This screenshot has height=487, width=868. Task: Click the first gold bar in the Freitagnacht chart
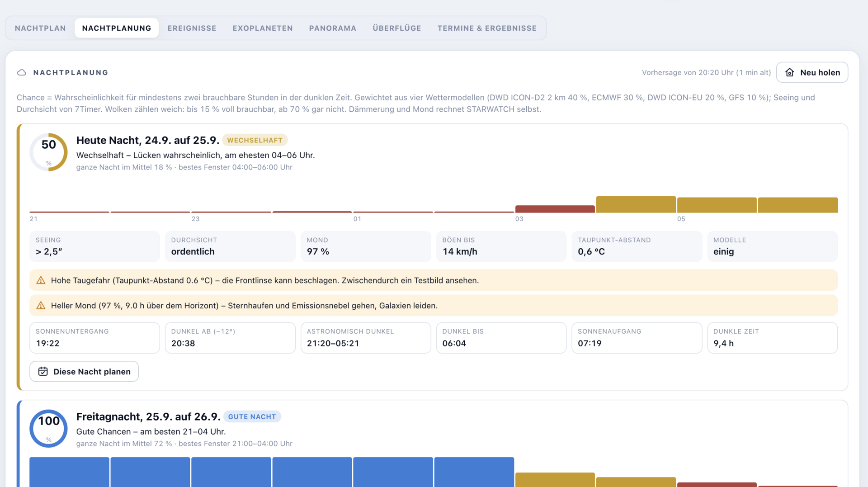(555, 480)
